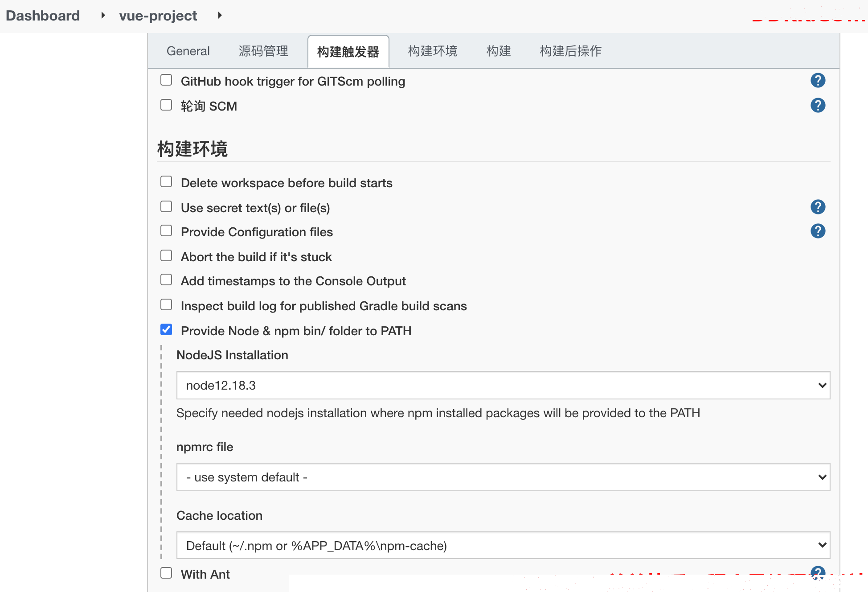Image resolution: width=868 pixels, height=592 pixels.
Task: Open NodeJS Installation dropdown showing node12.18.3
Action: (503, 386)
